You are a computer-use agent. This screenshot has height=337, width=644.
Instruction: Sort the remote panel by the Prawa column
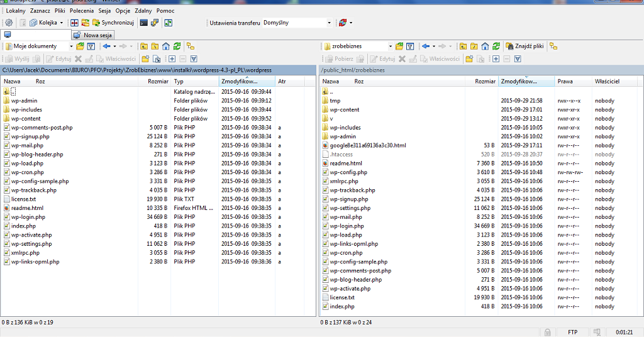pyautogui.click(x=573, y=81)
